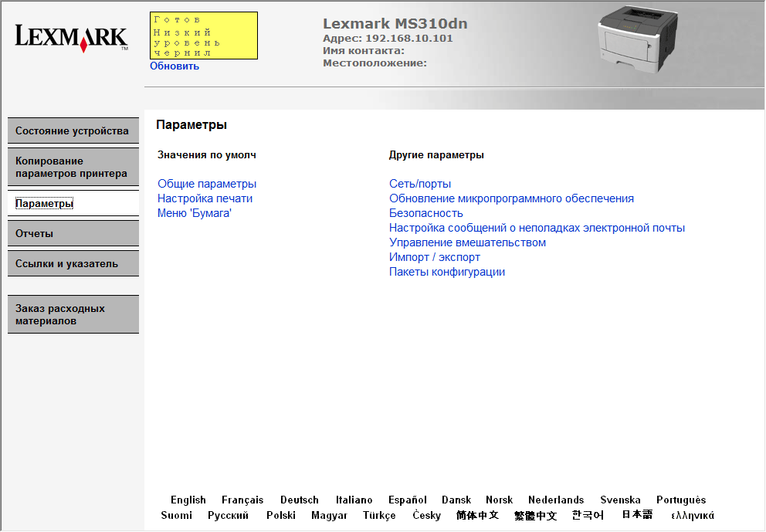This screenshot has width=766, height=532.
Task: Open Меню 'Бумага' link
Action: pyautogui.click(x=195, y=213)
